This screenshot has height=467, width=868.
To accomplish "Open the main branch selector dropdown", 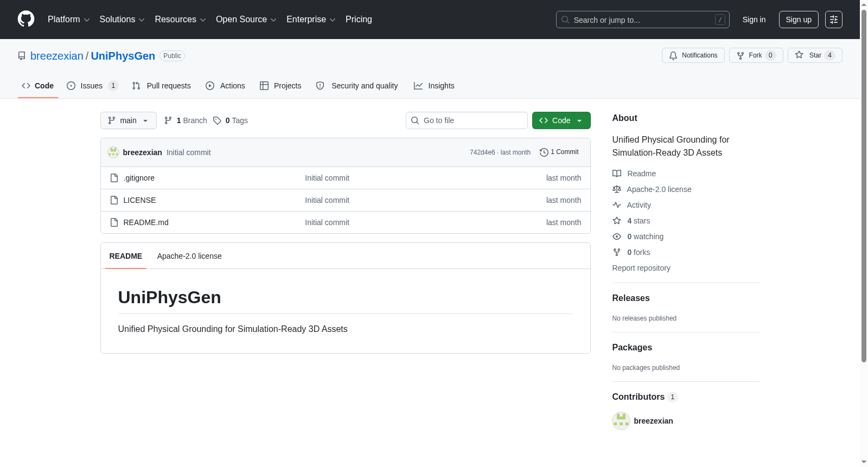I will (x=129, y=120).
